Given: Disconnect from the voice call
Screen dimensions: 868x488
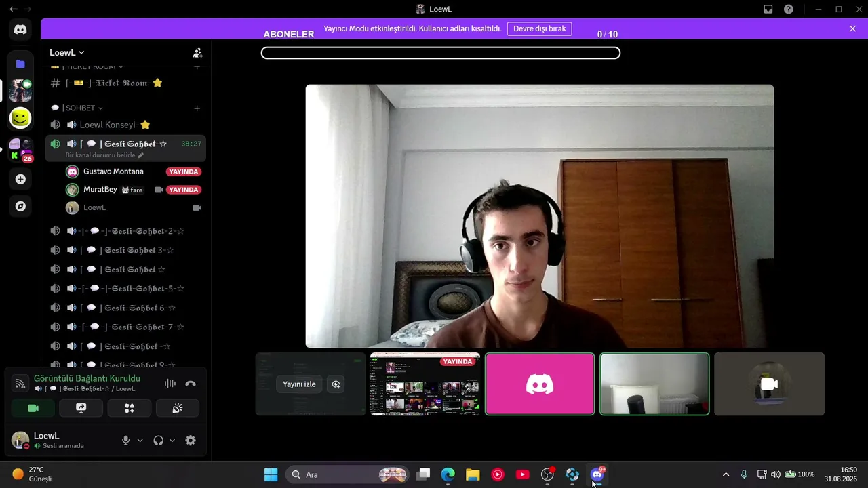Looking at the screenshot, I should click(191, 384).
